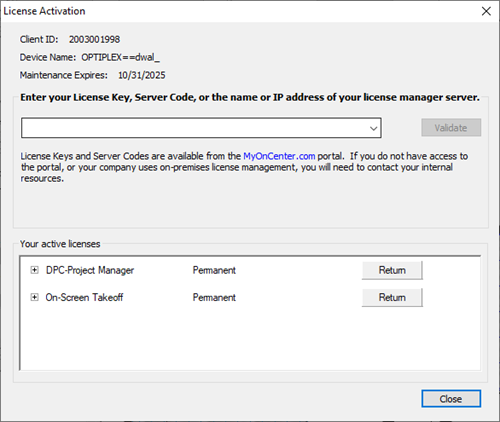Screen dimensions: 500x422
Task: Click the Permanent status of On-Screen Takeoff
Action: (x=214, y=297)
